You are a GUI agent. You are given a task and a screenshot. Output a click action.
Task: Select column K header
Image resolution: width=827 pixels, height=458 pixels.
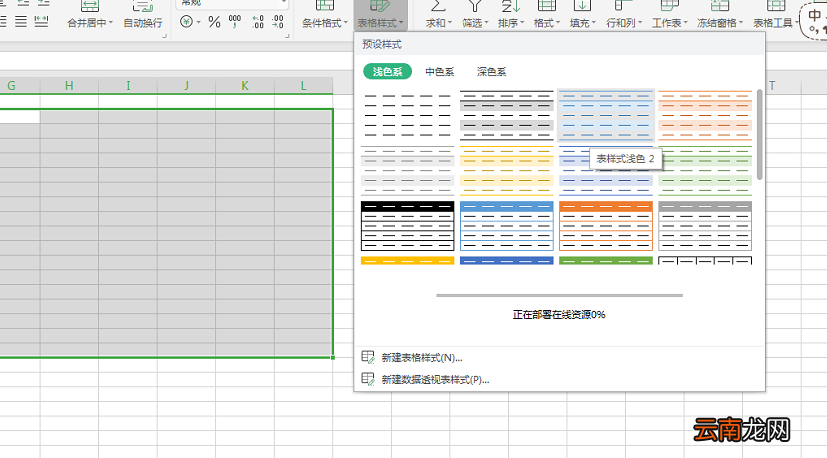pos(245,85)
